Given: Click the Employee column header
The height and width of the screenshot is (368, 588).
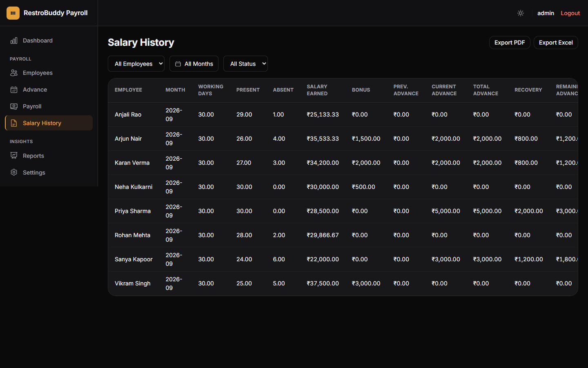Looking at the screenshot, I should point(128,90).
